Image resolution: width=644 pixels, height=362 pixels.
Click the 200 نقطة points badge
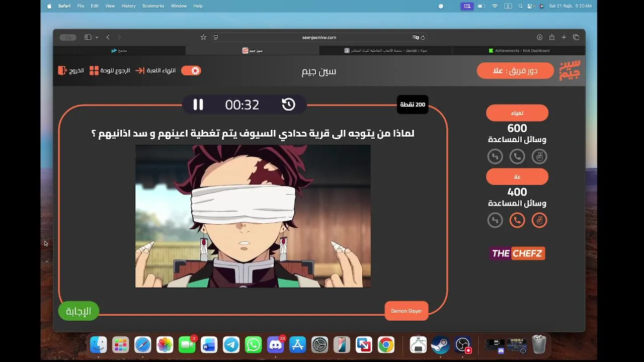[x=413, y=104]
